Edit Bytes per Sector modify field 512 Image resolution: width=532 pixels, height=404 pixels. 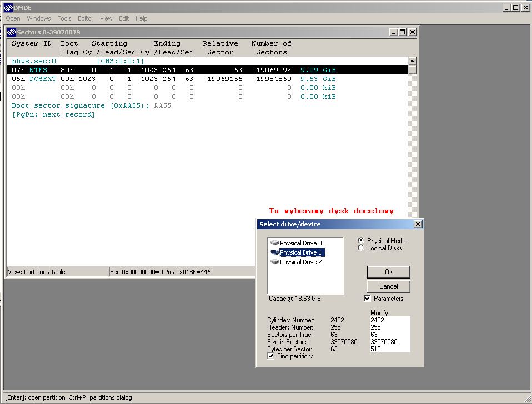pyautogui.click(x=390, y=349)
